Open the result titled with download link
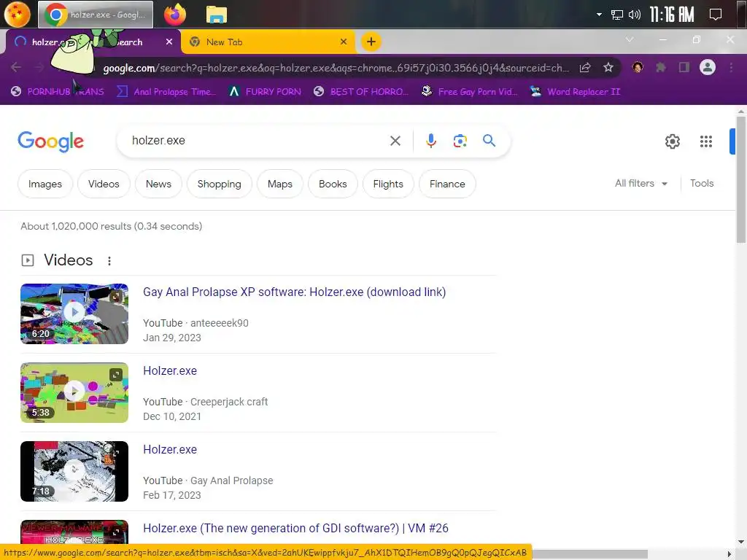This screenshot has width=747, height=560. coord(295,292)
